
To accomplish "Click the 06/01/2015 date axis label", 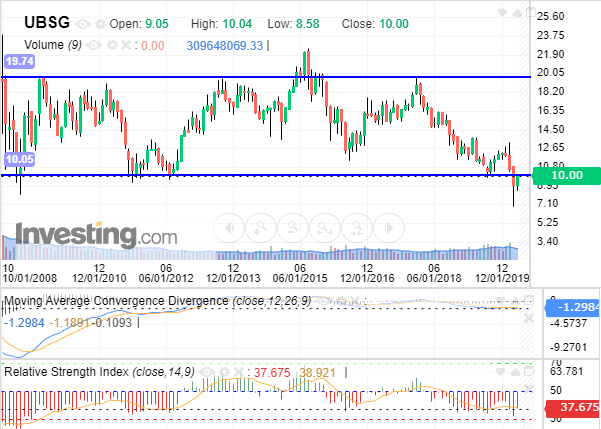I will [300, 278].
